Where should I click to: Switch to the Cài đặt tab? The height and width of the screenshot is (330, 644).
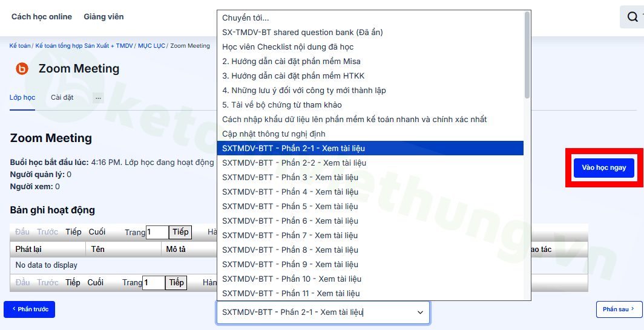coord(62,97)
